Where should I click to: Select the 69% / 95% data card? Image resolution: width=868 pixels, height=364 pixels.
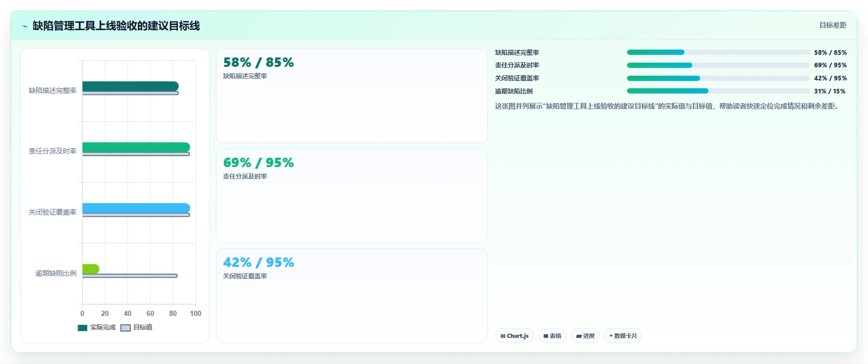point(352,196)
